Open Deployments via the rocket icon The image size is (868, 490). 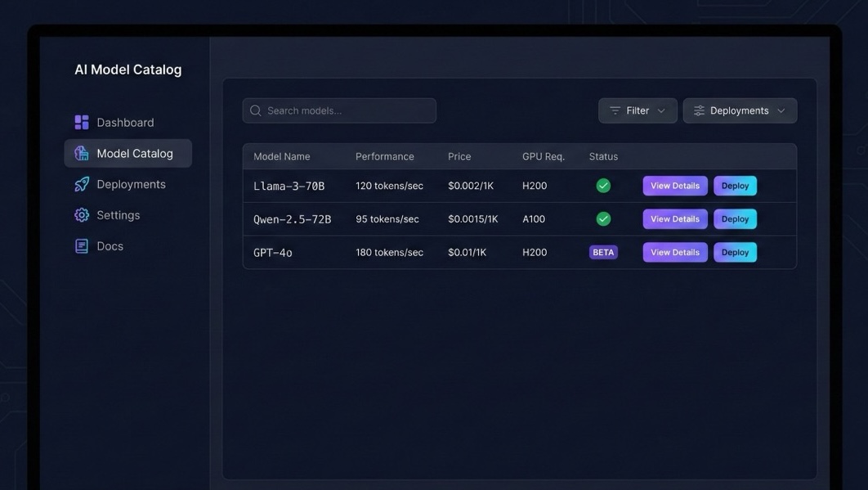tap(81, 183)
